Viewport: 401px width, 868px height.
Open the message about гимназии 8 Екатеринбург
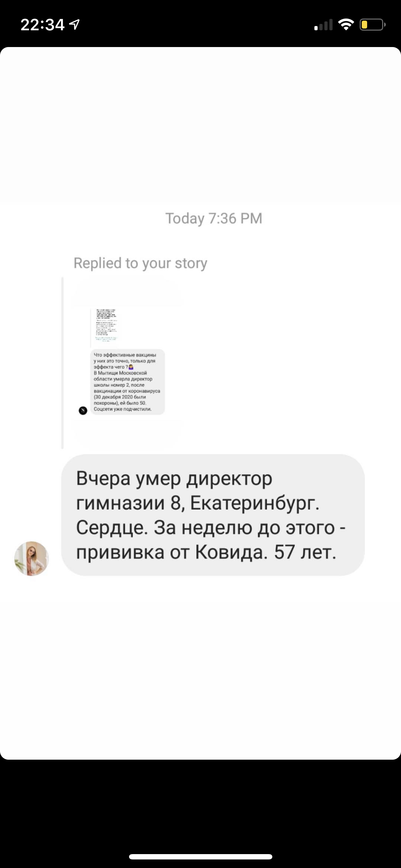pyautogui.click(x=213, y=515)
